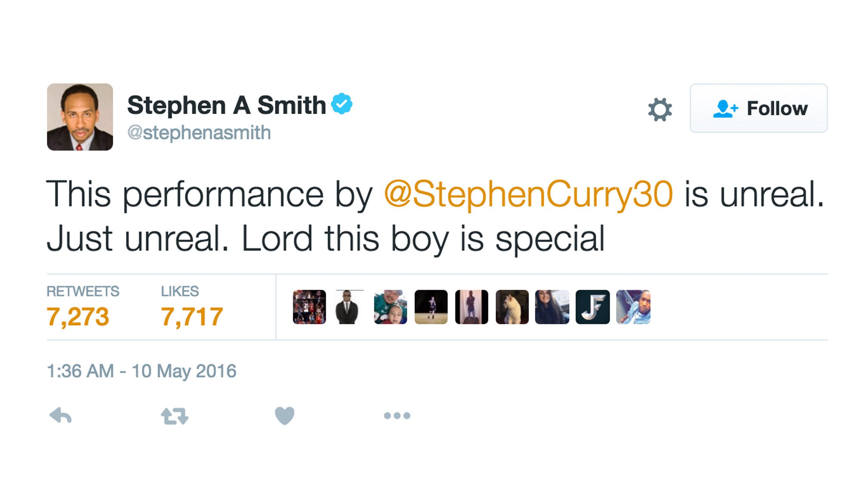Click the 7,717 likes count
868x488 pixels.
tap(192, 317)
